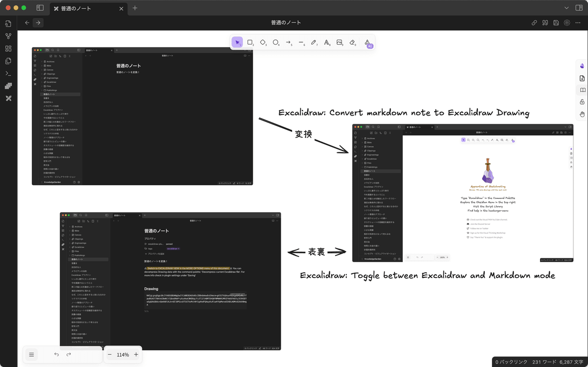Click the 6,287 文字 status entry
588x367 pixels.
[572, 362]
